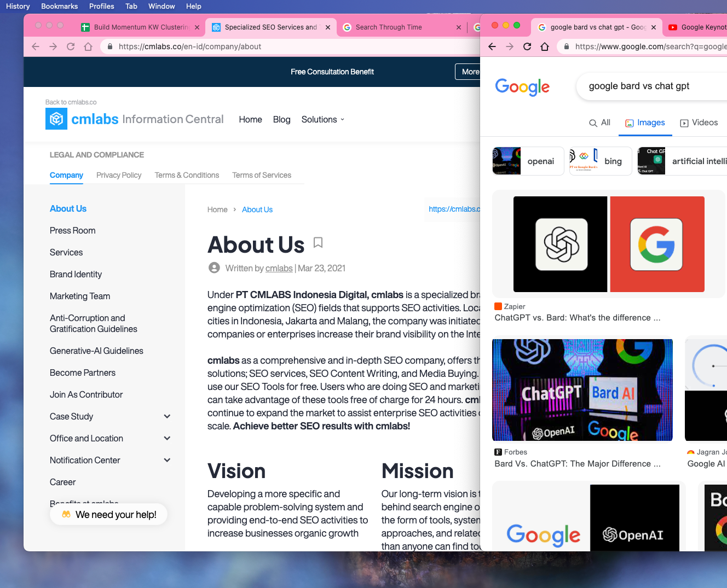Click We need your help button
This screenshot has width=727, height=588.
[108, 514]
